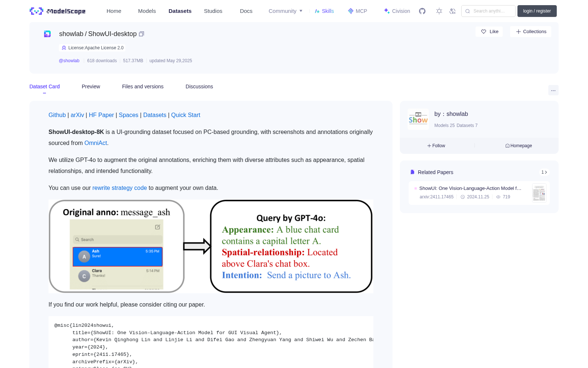Viewport: 588px width, 368px height.
Task: Open the @showlab author link
Action: click(x=69, y=61)
